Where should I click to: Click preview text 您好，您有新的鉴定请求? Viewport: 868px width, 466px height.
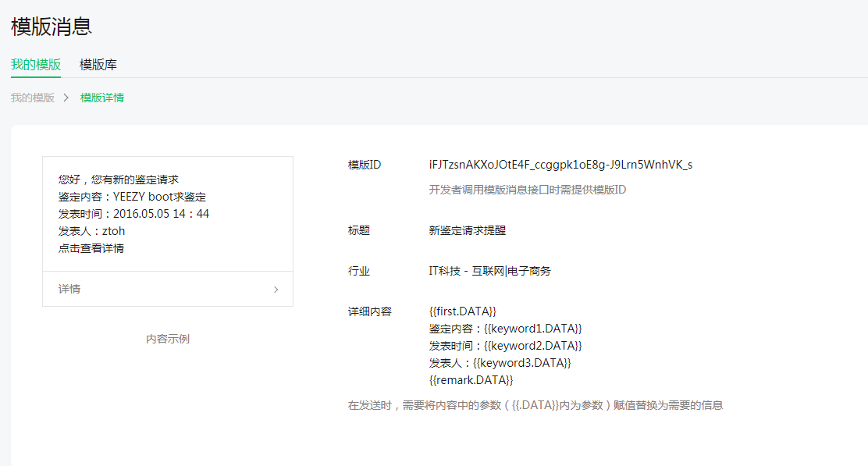coord(119,180)
